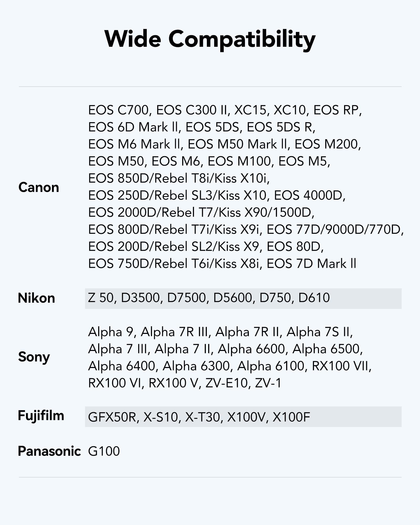
Task: Click the Panasonic G100 model text
Action: pyautogui.click(x=104, y=451)
